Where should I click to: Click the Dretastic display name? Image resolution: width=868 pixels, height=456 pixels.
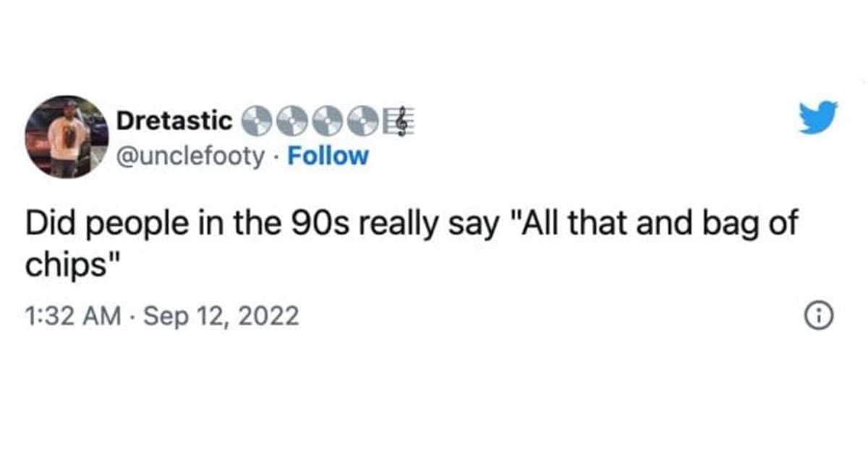(174, 121)
